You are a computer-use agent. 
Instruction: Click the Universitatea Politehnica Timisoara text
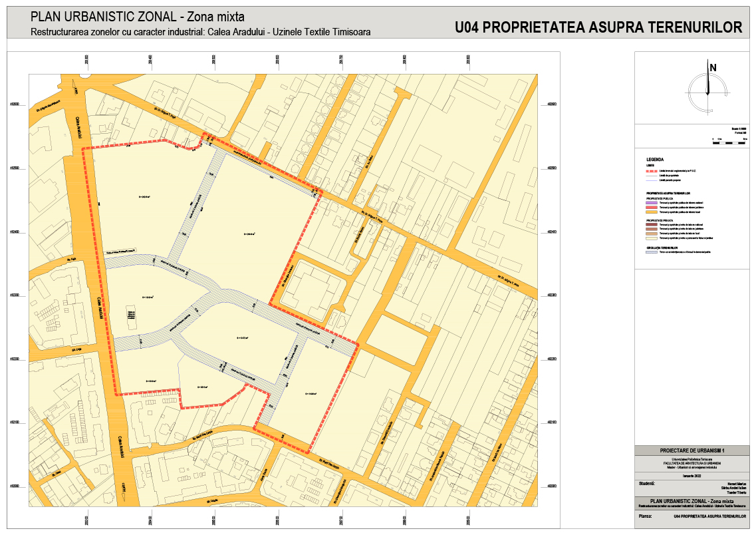point(692,459)
